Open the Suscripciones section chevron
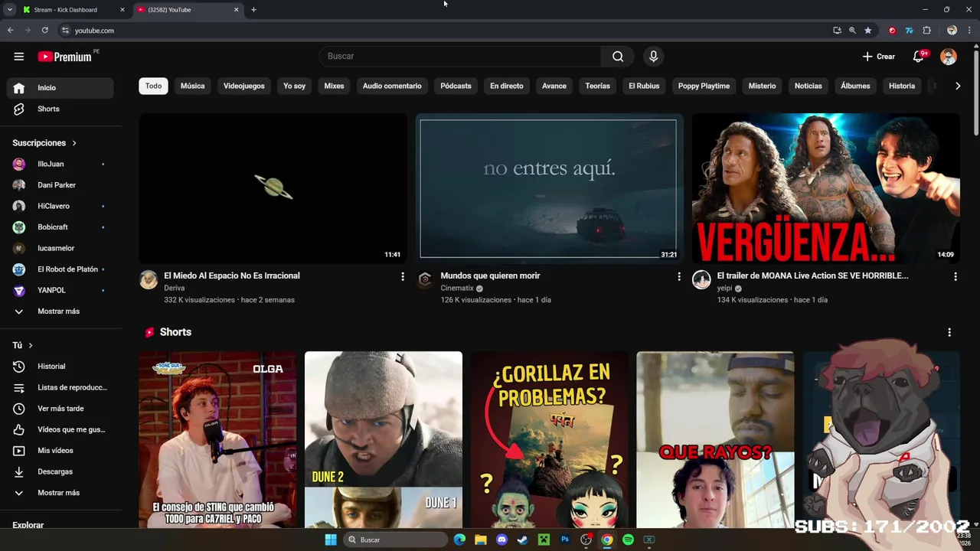Viewport: 980px width, 551px height. pyautogui.click(x=74, y=143)
